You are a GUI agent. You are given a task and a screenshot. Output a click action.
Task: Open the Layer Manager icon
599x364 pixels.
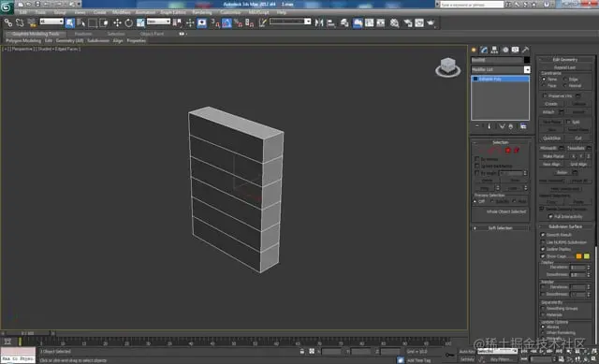tap(344, 23)
